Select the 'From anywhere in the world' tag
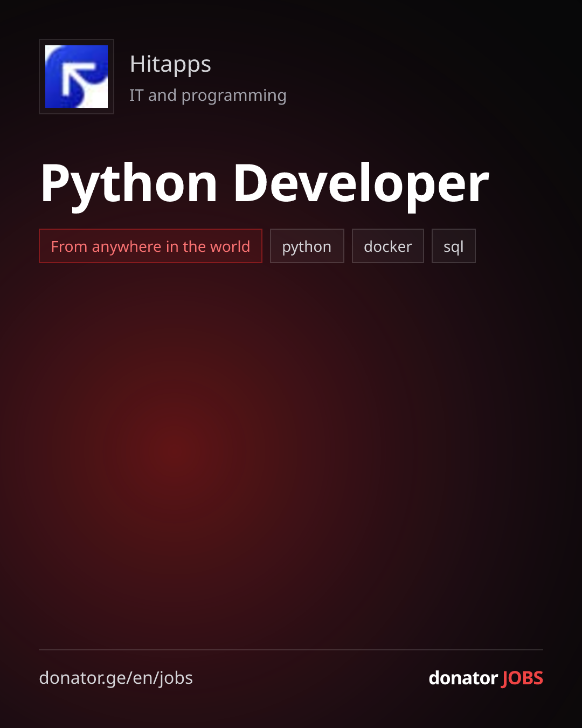The width and height of the screenshot is (582, 728). 150,246
